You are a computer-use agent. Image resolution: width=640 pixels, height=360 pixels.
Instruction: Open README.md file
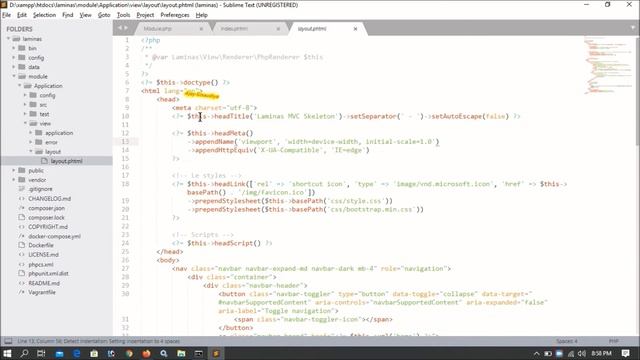click(44, 283)
